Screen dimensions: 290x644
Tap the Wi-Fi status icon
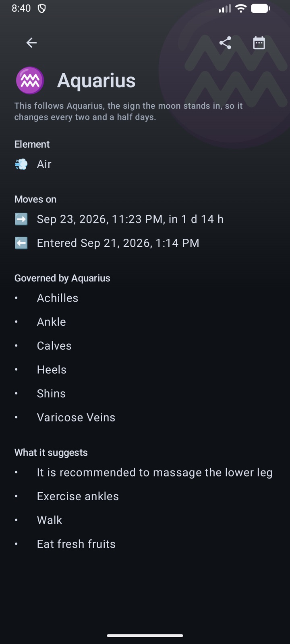click(x=241, y=8)
